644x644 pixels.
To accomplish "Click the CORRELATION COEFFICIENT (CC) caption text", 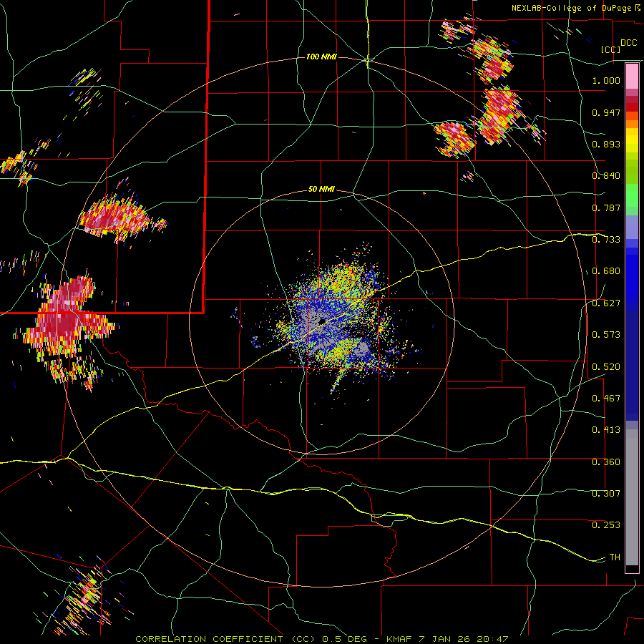I will tap(225, 639).
